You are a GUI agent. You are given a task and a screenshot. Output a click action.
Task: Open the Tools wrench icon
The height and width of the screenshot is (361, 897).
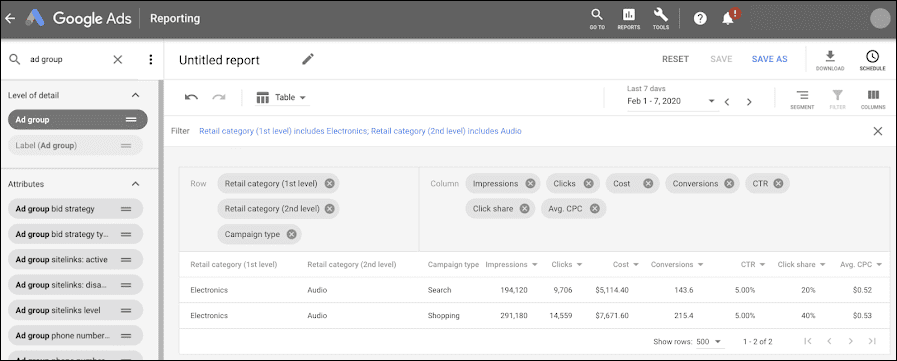coord(661,18)
